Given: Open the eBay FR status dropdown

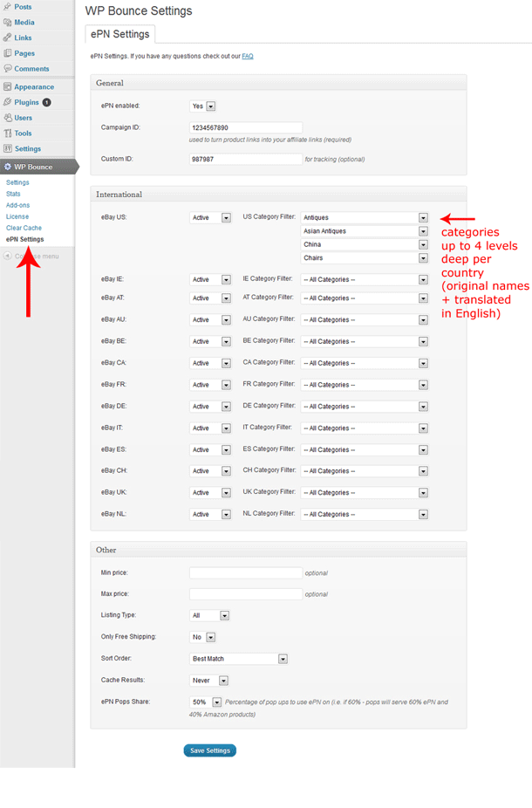Looking at the screenshot, I should pos(210,385).
